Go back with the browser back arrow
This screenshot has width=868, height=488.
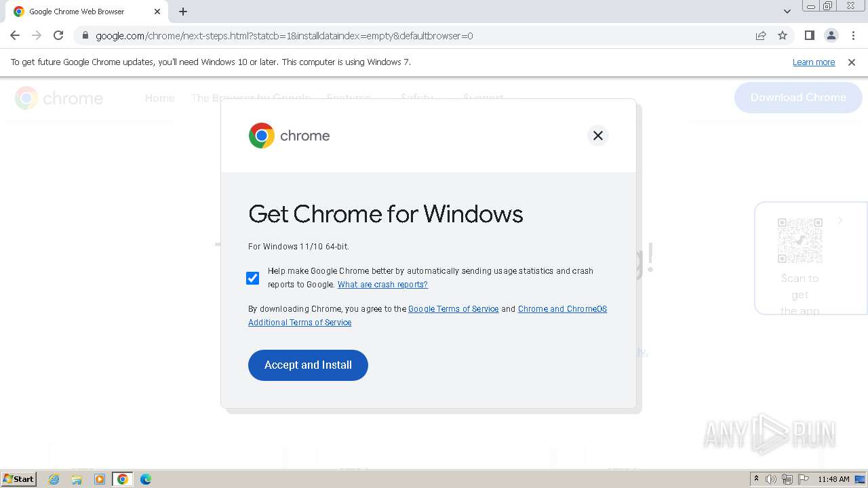(15, 35)
